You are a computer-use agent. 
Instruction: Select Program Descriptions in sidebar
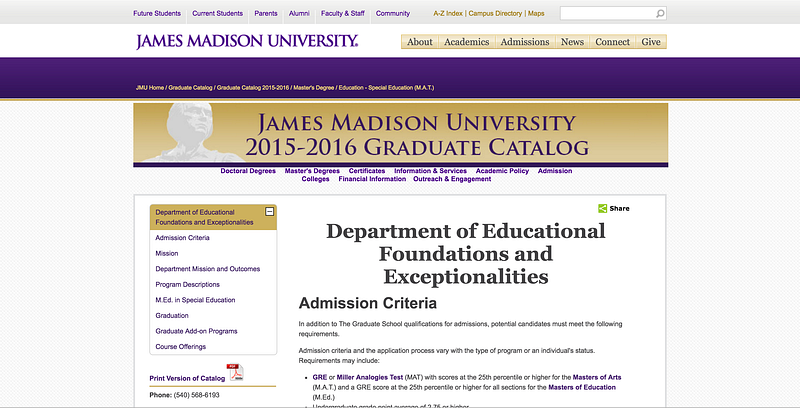pyautogui.click(x=187, y=285)
